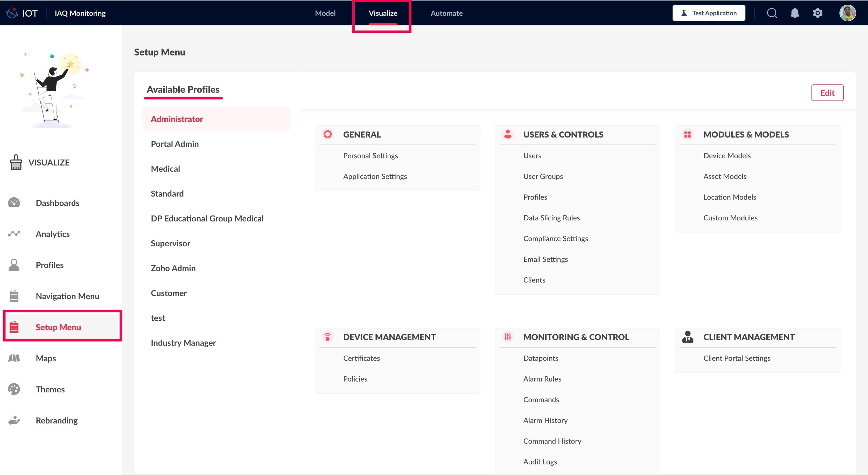The height and width of the screenshot is (475, 868).
Task: Select the Industry Manager profile
Action: click(183, 343)
